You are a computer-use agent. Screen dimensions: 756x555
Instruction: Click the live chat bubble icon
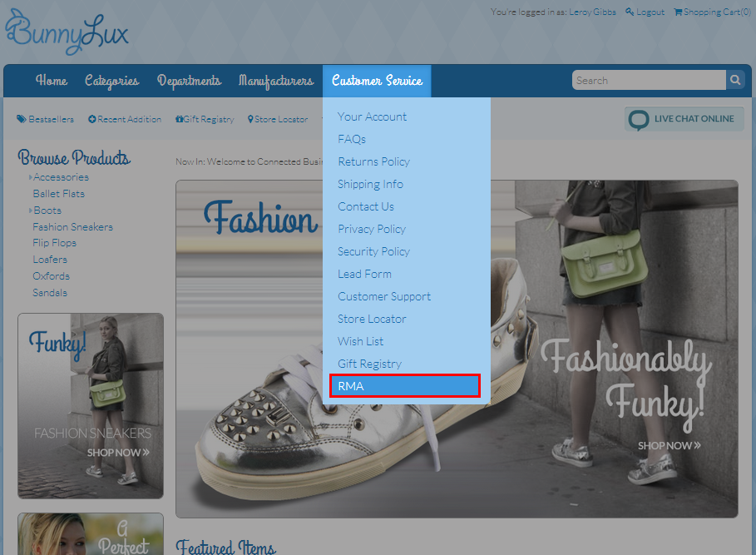point(639,120)
